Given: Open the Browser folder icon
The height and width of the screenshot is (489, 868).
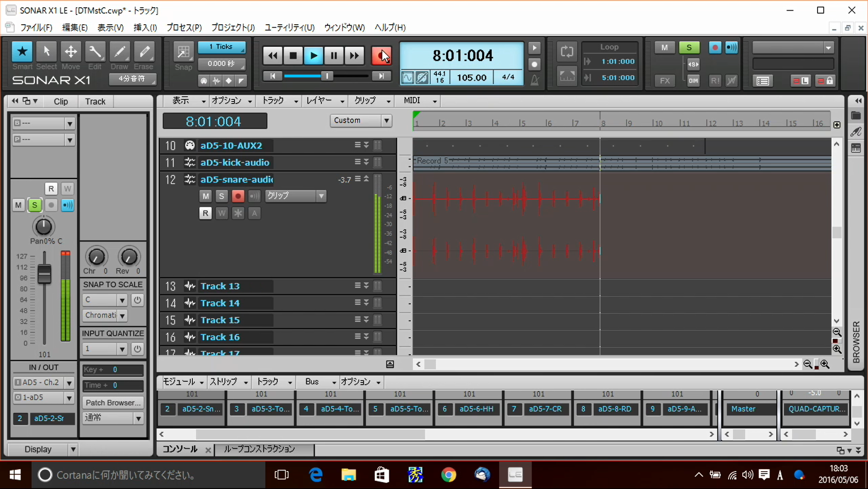Looking at the screenshot, I should tap(856, 115).
